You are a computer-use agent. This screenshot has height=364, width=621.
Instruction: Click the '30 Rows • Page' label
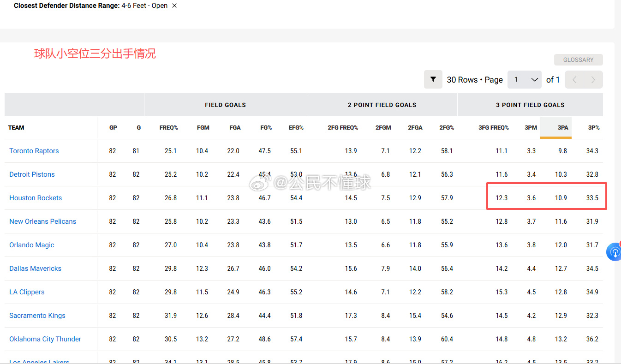pos(475,80)
